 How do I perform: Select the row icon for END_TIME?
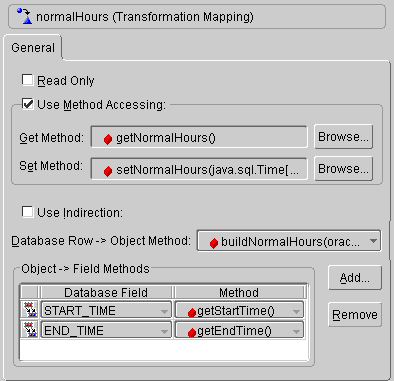[30, 330]
